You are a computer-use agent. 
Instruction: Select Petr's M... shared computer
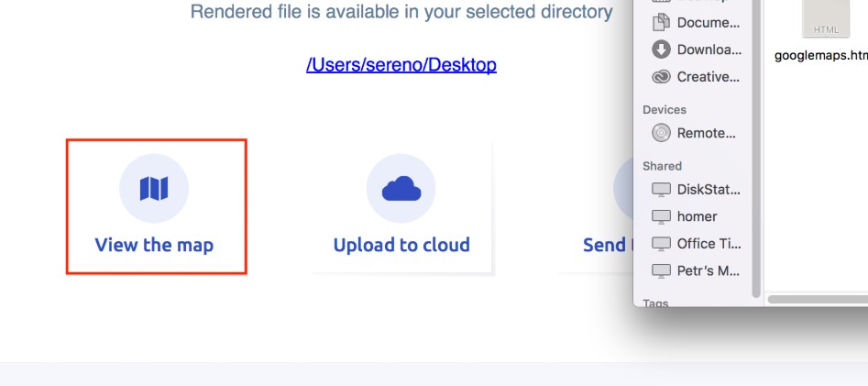pyautogui.click(x=697, y=270)
